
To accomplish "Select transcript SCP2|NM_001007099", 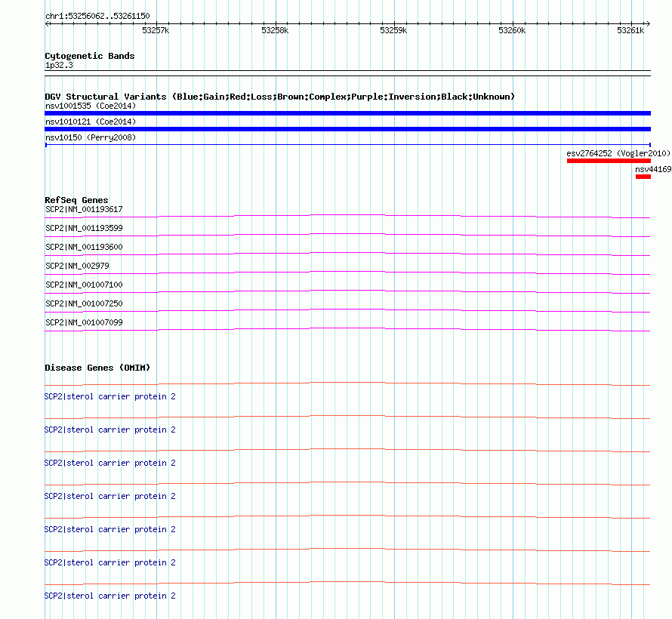I will (x=84, y=322).
